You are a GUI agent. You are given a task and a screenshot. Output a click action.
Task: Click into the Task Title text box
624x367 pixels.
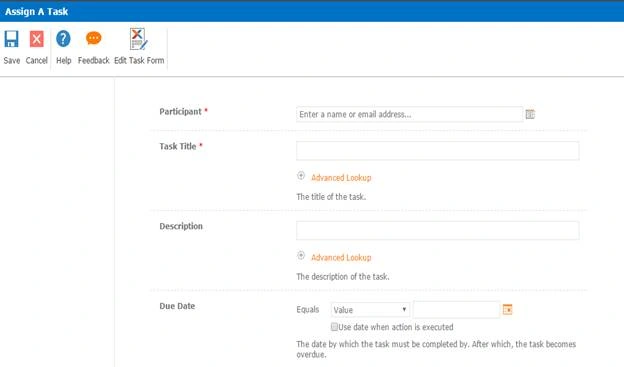coord(438,151)
